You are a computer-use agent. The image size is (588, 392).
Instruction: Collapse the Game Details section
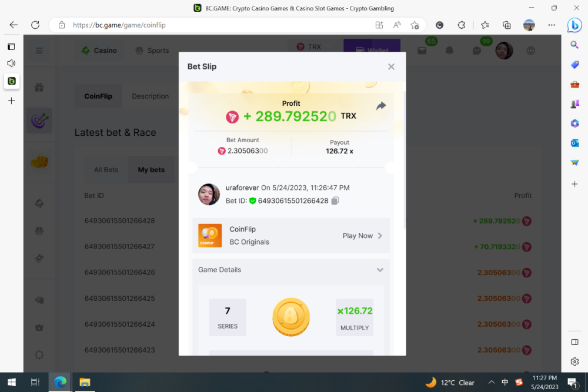pyautogui.click(x=380, y=270)
